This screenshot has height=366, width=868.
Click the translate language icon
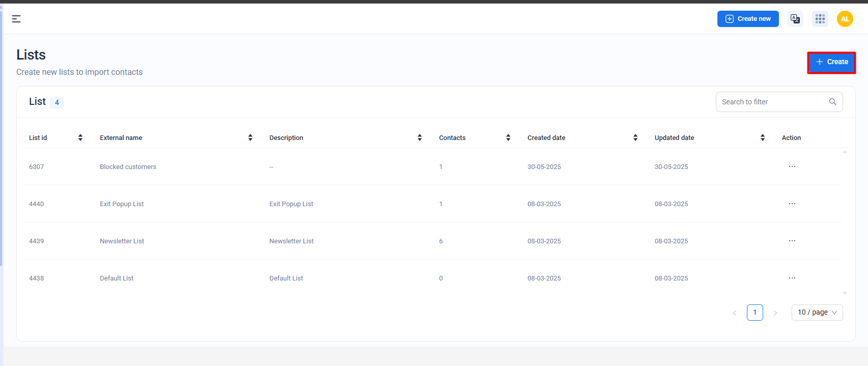pyautogui.click(x=795, y=19)
